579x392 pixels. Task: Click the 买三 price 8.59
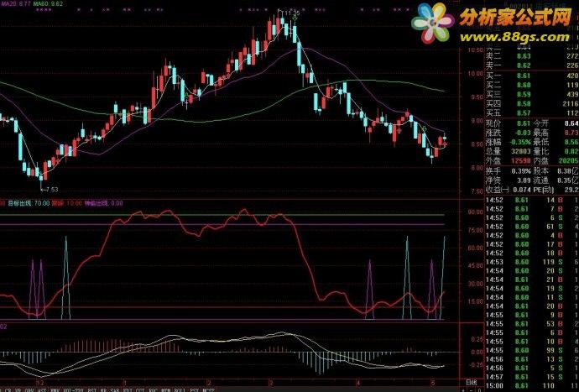coord(524,94)
